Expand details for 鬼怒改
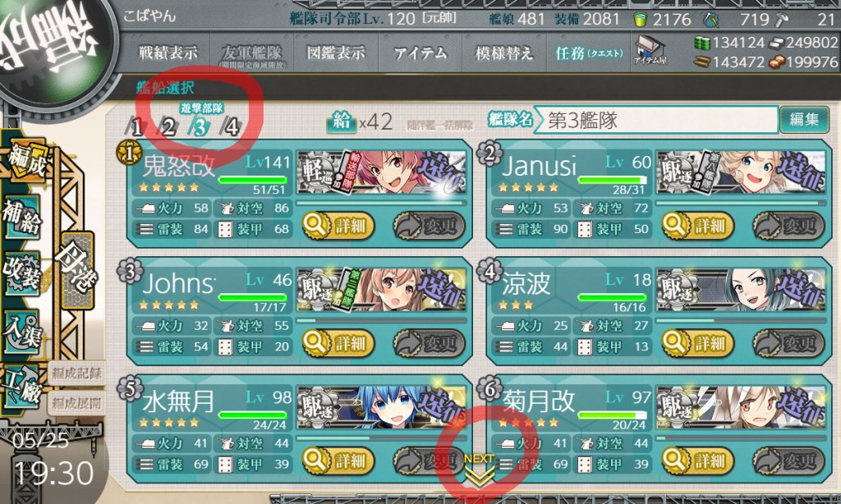The width and height of the screenshot is (841, 504). [338, 226]
